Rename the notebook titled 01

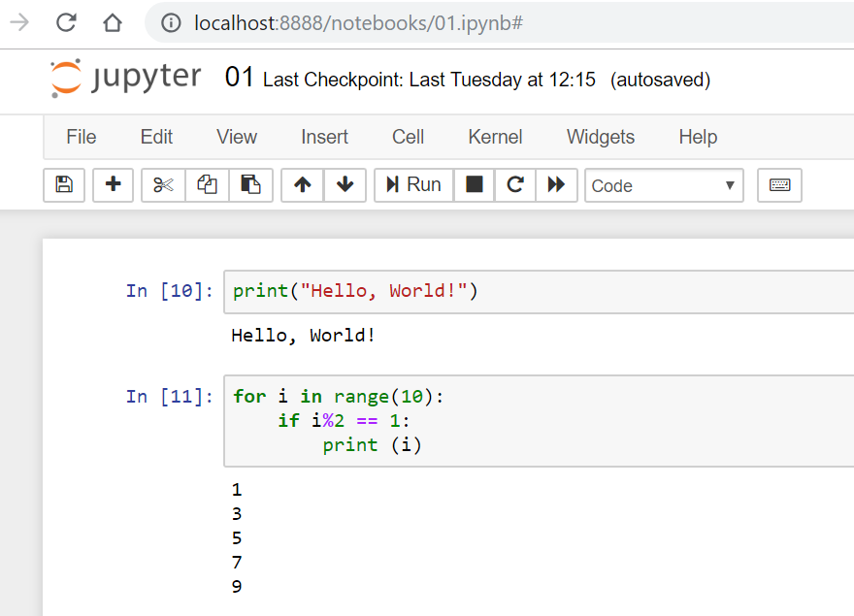coord(239,78)
